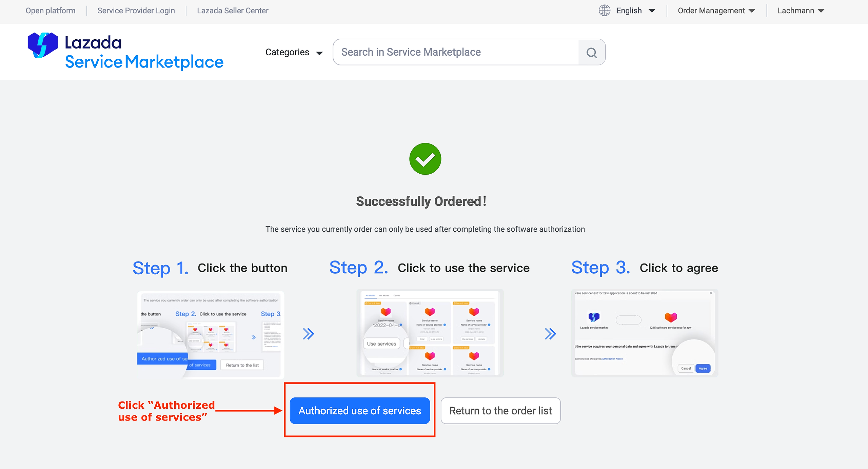
Task: Click the Service Marketplace logo text
Action: coord(144,62)
